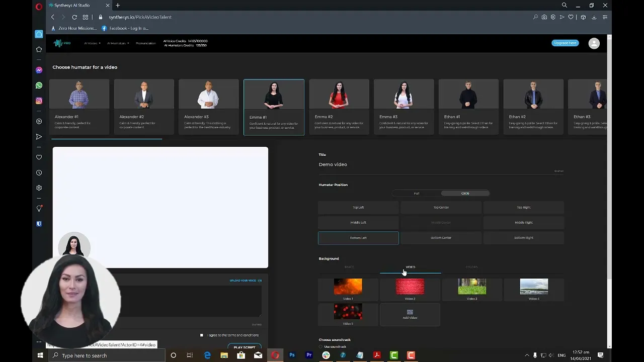
Task: Switch to the Video background tab
Action: click(x=411, y=267)
